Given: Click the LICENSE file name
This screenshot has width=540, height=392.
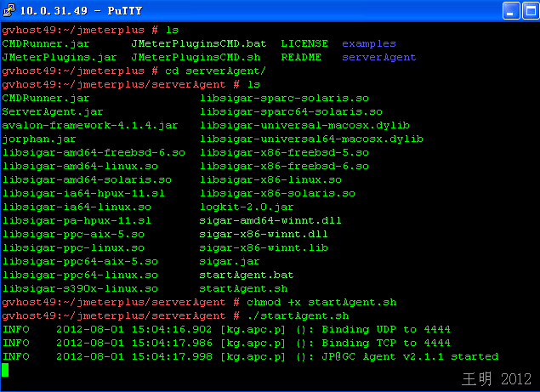Looking at the screenshot, I should [x=304, y=43].
